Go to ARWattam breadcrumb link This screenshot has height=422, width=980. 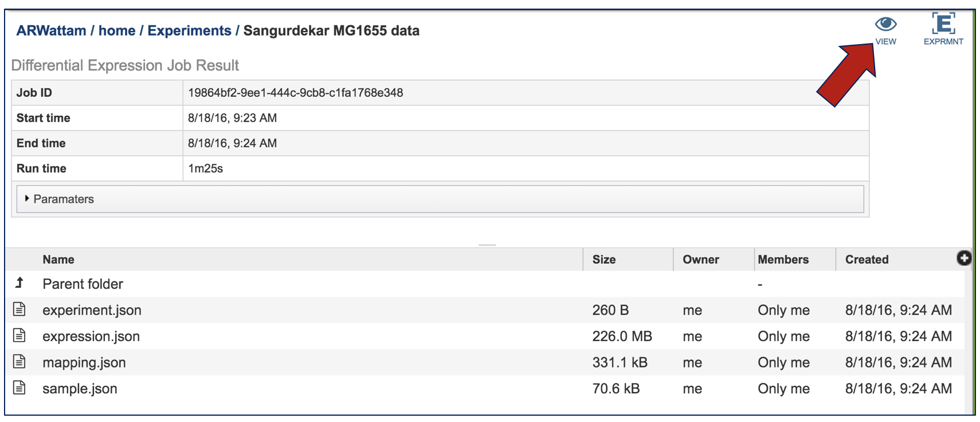point(51,31)
